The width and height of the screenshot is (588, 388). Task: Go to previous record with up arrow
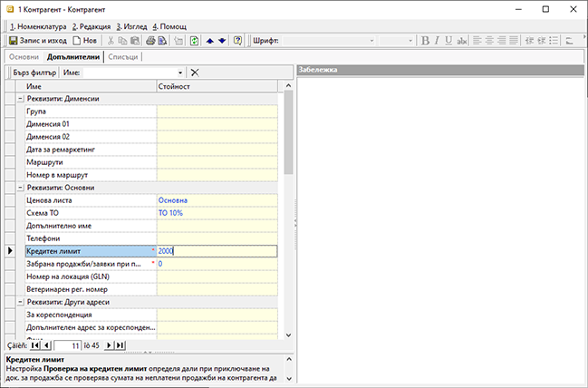210,41
